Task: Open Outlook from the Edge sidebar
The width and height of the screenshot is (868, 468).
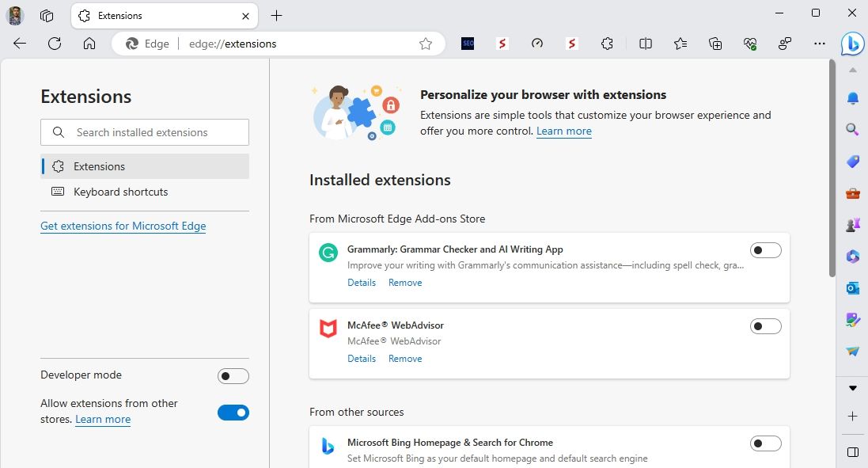Action: pos(852,288)
